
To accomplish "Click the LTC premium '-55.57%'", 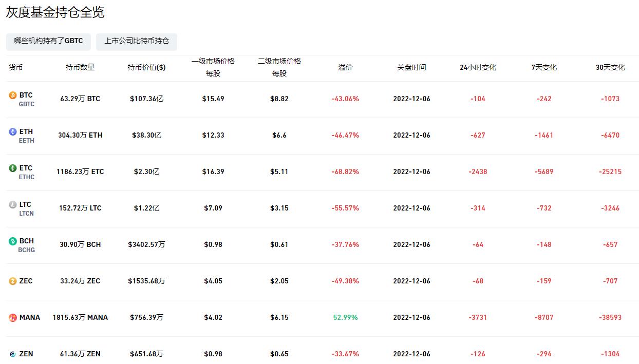I will (345, 208).
